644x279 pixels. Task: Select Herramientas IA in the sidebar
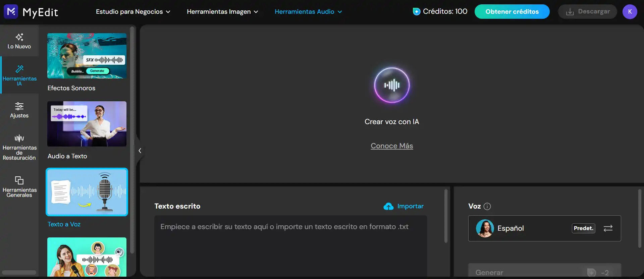(x=19, y=75)
